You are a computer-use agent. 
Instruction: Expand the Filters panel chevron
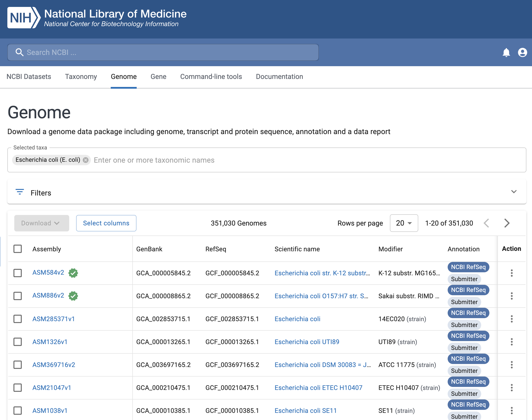point(514,192)
